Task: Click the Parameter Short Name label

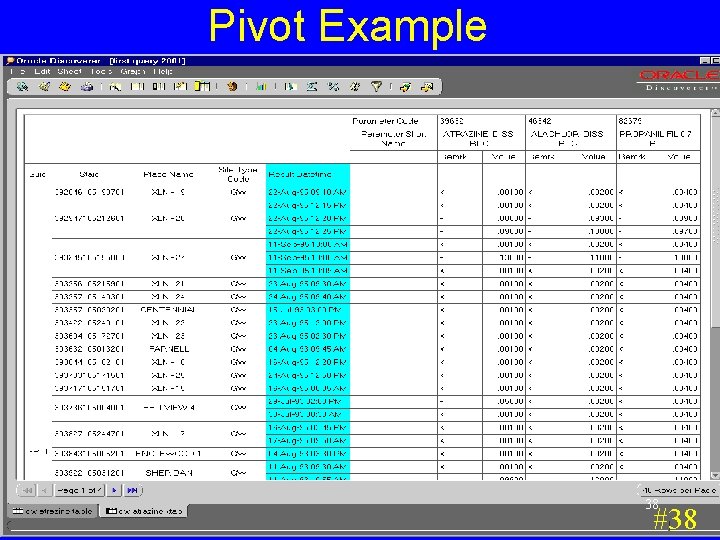Action: click(394, 139)
